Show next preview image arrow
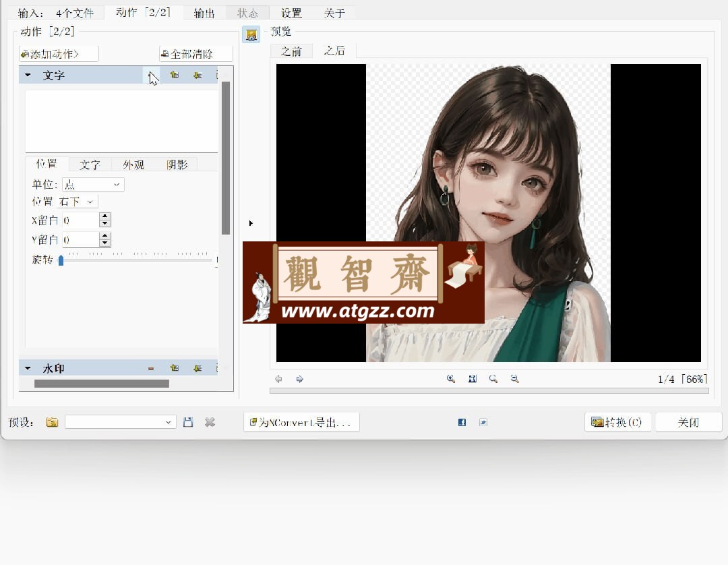The image size is (728, 565). tap(299, 379)
